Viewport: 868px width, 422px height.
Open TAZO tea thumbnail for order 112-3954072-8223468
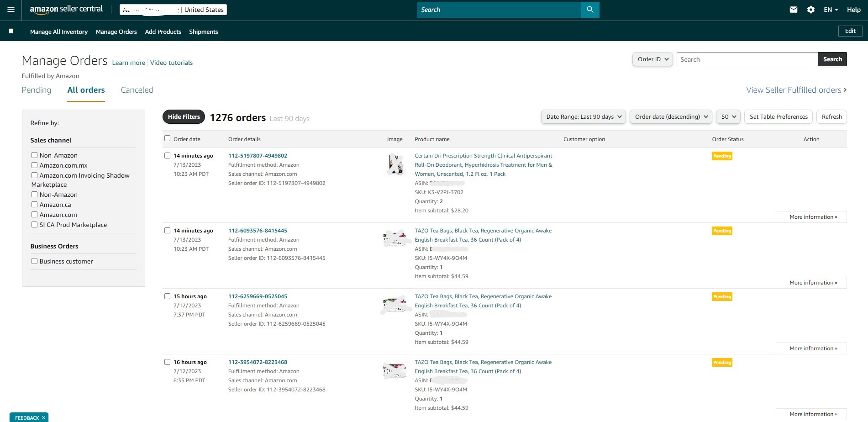(395, 370)
